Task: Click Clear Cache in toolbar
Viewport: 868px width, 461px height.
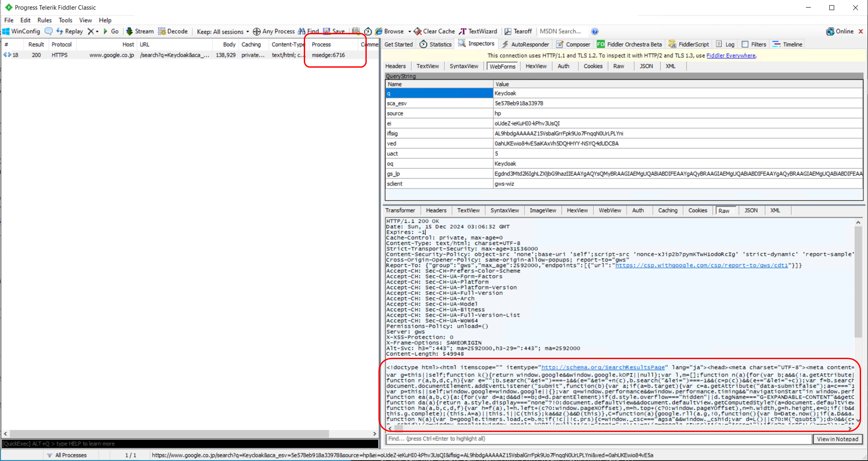Action: (x=434, y=31)
